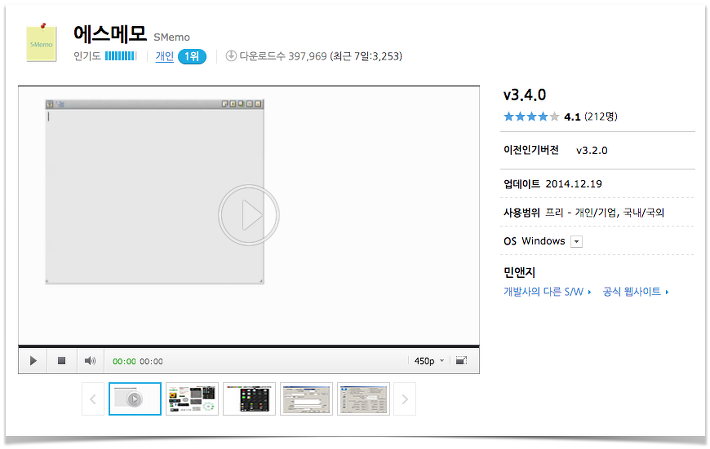Click the download count arrow icon
Viewport: 710px width, 449px height.
click(231, 56)
